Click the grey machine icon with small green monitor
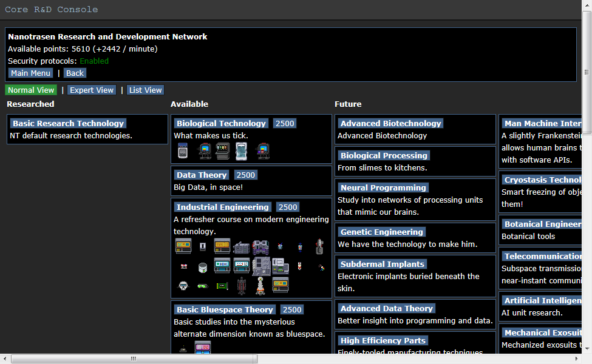This screenshot has height=364, width=592. pyautogui.click(x=280, y=266)
